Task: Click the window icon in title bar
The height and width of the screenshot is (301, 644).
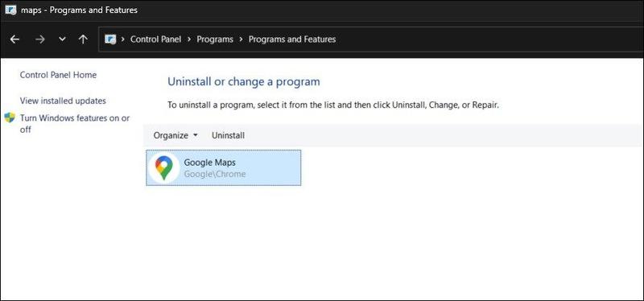Action: [10, 10]
